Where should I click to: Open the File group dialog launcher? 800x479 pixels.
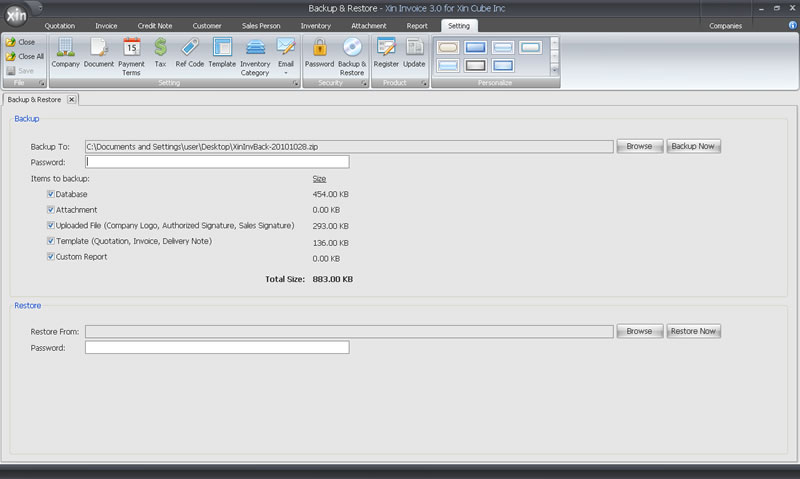[x=42, y=83]
